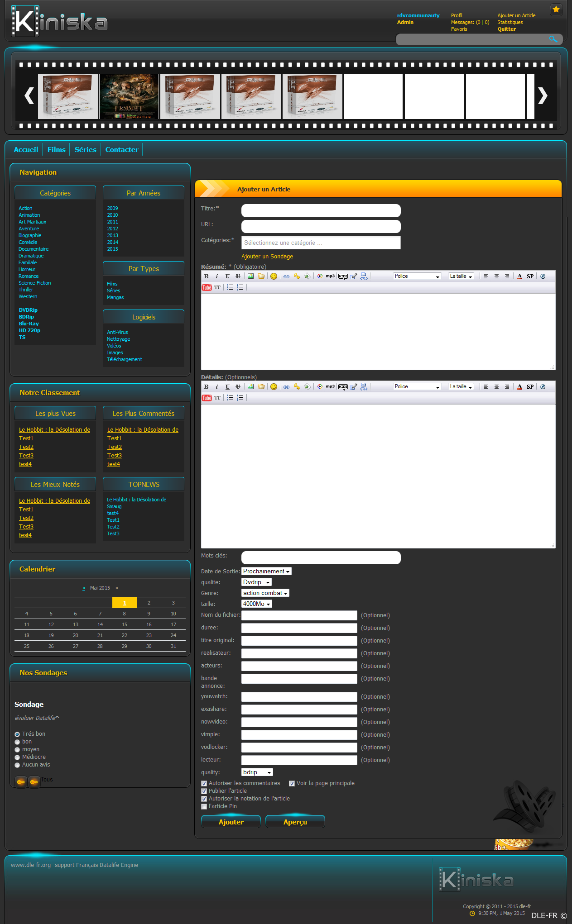This screenshot has height=924, width=572.
Task: Insert a YouTube video in the Détails editor
Action: [207, 398]
